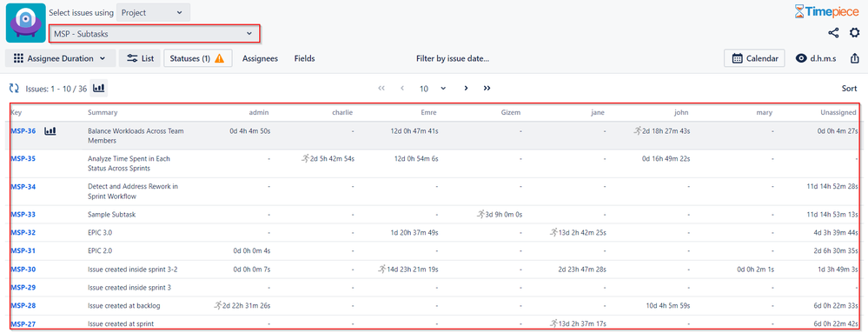Open issue MSP-28 link
868x333 pixels.
(x=23, y=305)
